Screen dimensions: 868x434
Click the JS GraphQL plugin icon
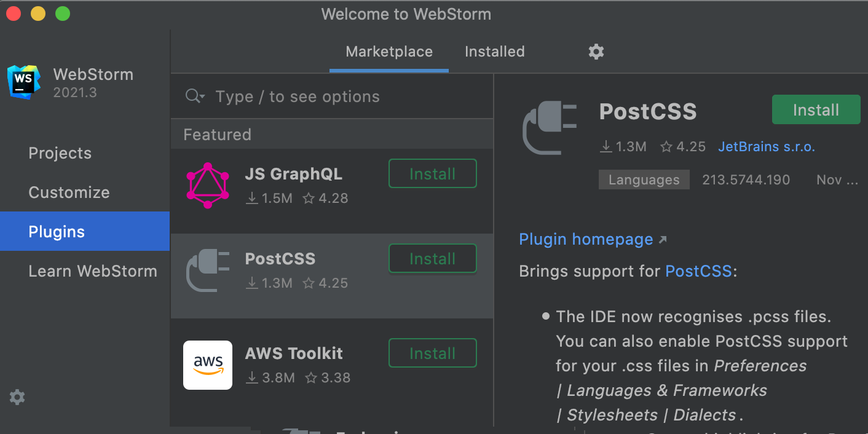pyautogui.click(x=208, y=186)
